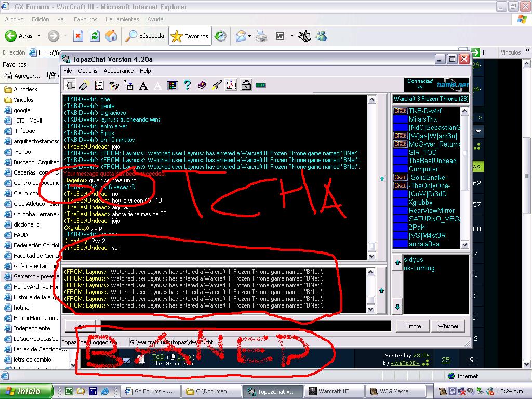Screen dimensions: 532x399
Task: Click the Word quick launch icon in the taskbar
Action: pos(92,392)
